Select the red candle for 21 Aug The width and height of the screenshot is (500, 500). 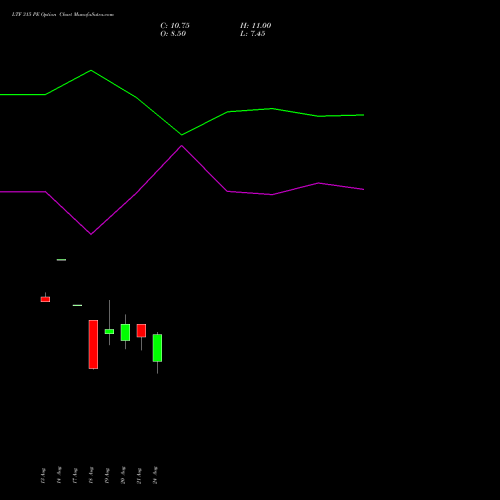point(141,330)
